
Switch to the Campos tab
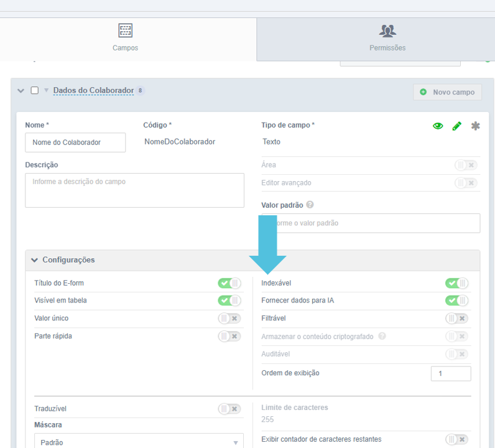[126, 47]
